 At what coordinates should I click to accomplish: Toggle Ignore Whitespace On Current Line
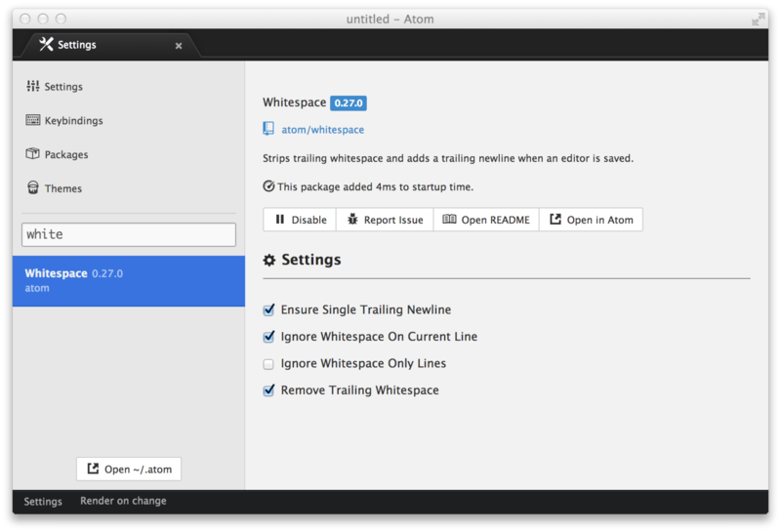[268, 337]
